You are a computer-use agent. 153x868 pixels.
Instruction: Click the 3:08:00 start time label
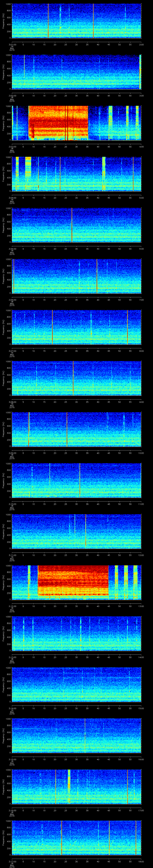[x=12, y=402]
